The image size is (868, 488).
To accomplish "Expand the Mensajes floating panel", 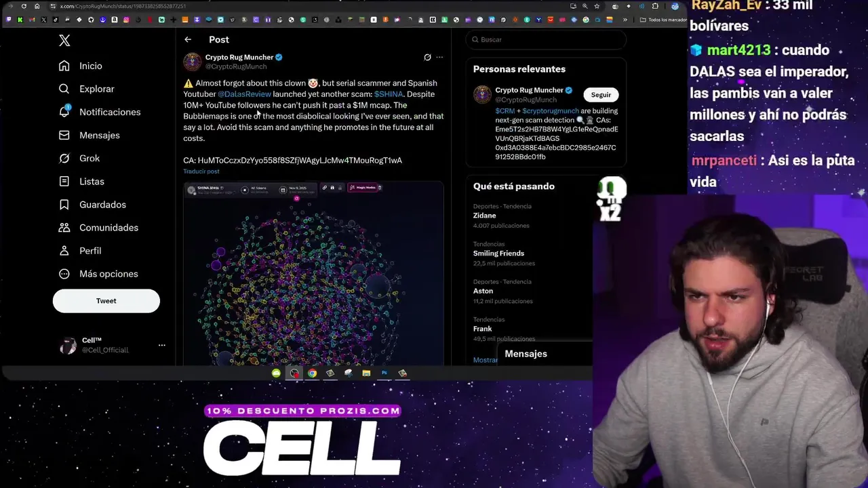I will tap(545, 354).
